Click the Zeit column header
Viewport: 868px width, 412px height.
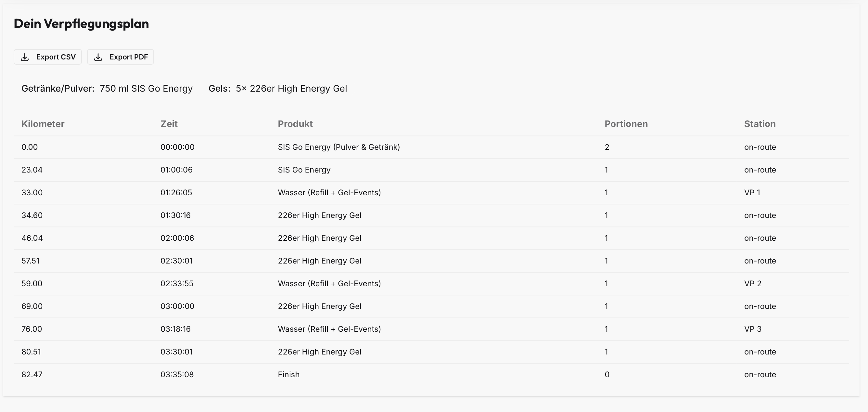pos(169,124)
